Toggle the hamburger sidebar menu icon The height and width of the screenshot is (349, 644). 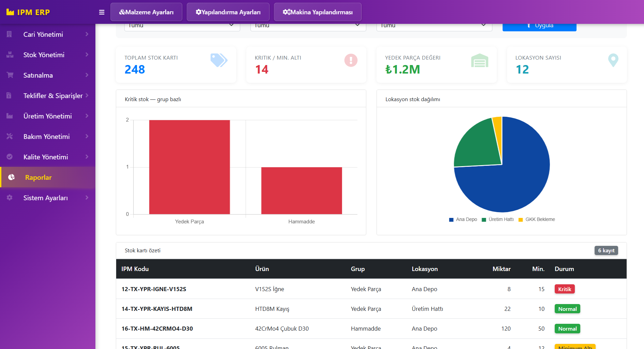pyautogui.click(x=102, y=12)
